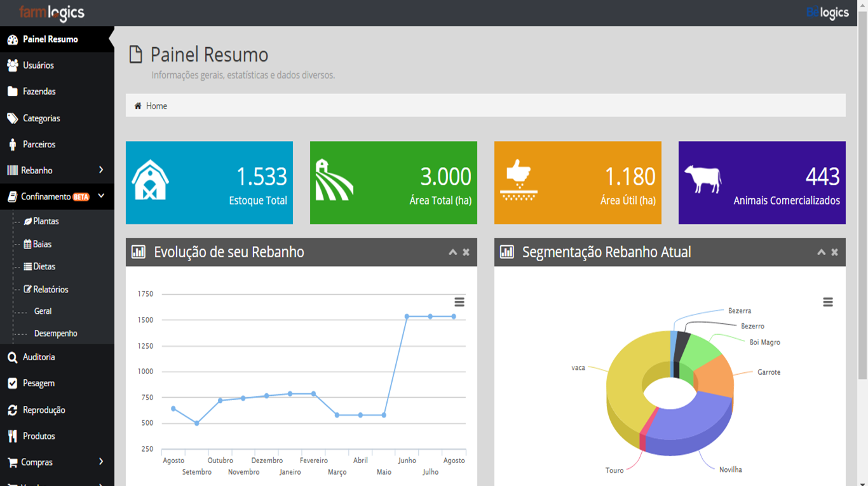Image resolution: width=868 pixels, height=486 pixels.
Task: Collapse the Confinamento menu section
Action: 101,196
